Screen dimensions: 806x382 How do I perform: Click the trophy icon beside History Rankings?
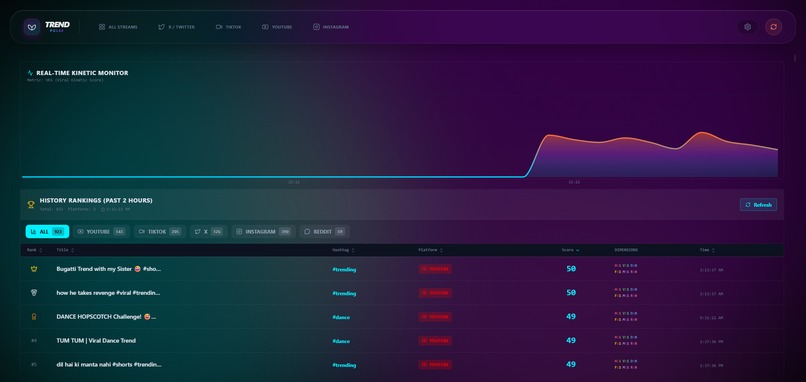[31, 204]
